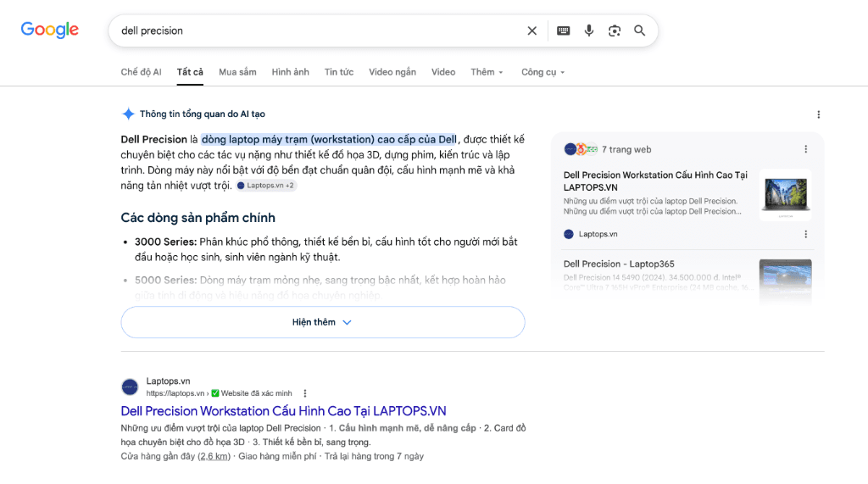
Task: Click the Website đã xác minh text
Action: point(256,393)
